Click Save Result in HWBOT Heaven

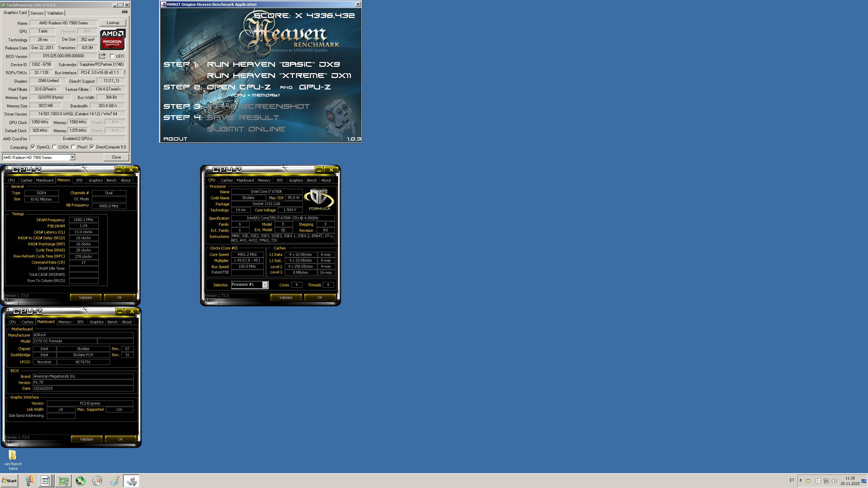(x=243, y=117)
